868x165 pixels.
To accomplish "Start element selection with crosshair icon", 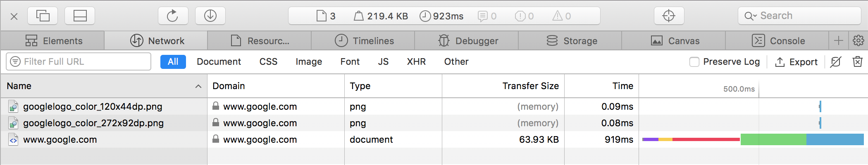I will tap(669, 16).
